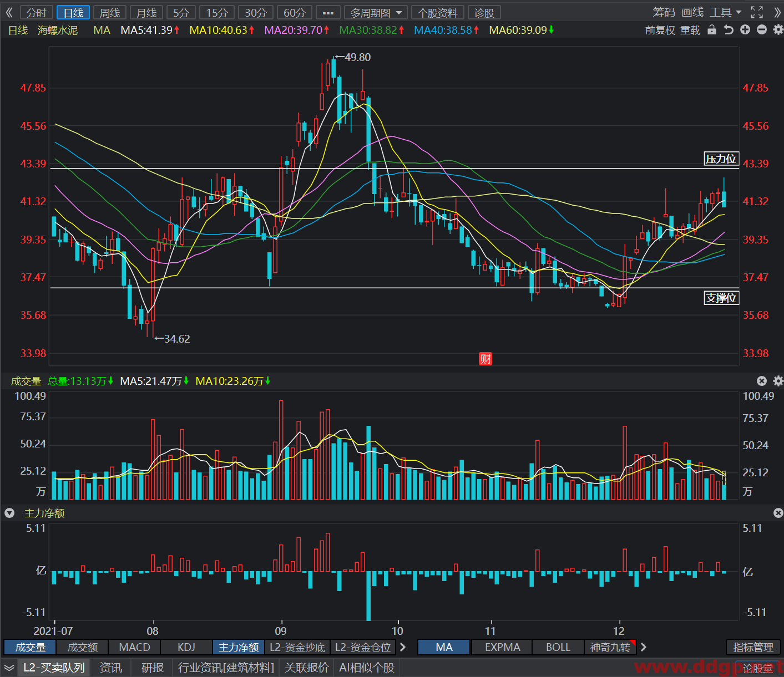This screenshot has width=784, height=677.
Task: Open 筹码 chip distribution
Action: [664, 12]
